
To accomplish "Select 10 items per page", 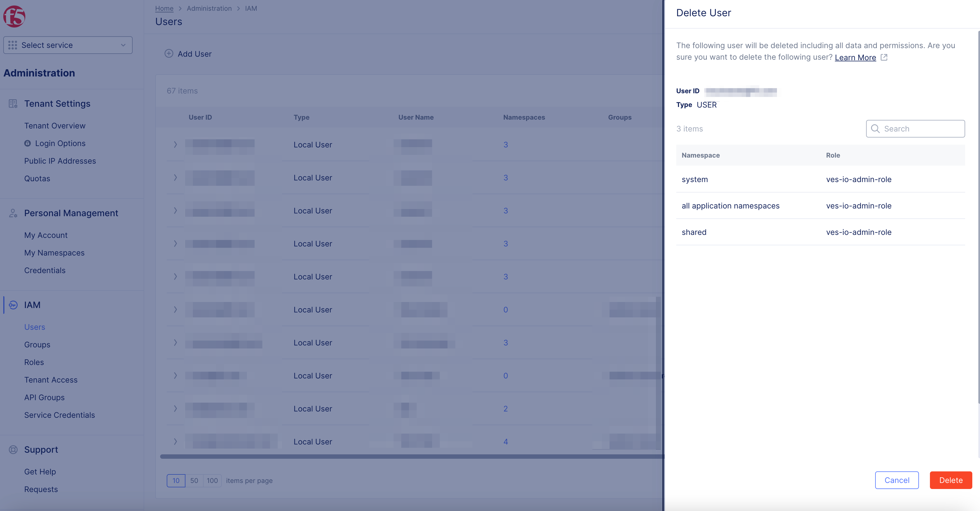I will click(176, 480).
